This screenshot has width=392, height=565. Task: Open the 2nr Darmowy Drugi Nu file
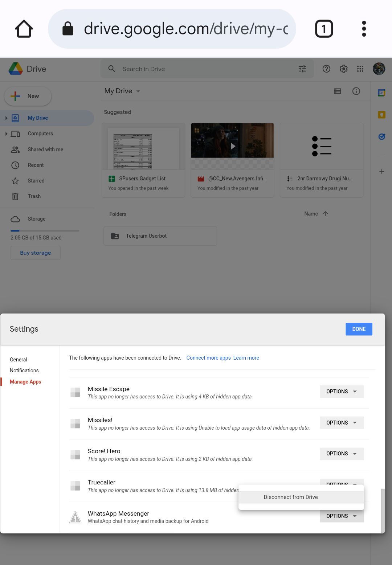point(322,160)
